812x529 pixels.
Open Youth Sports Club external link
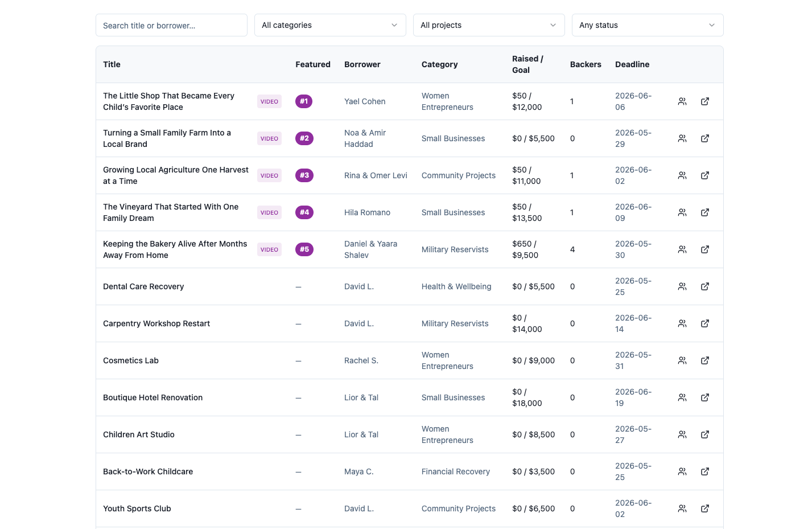[x=704, y=509]
